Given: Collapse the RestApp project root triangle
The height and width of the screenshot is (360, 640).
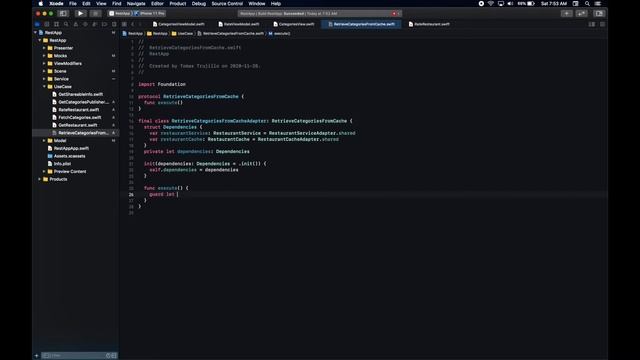Looking at the screenshot, I should (36, 33).
